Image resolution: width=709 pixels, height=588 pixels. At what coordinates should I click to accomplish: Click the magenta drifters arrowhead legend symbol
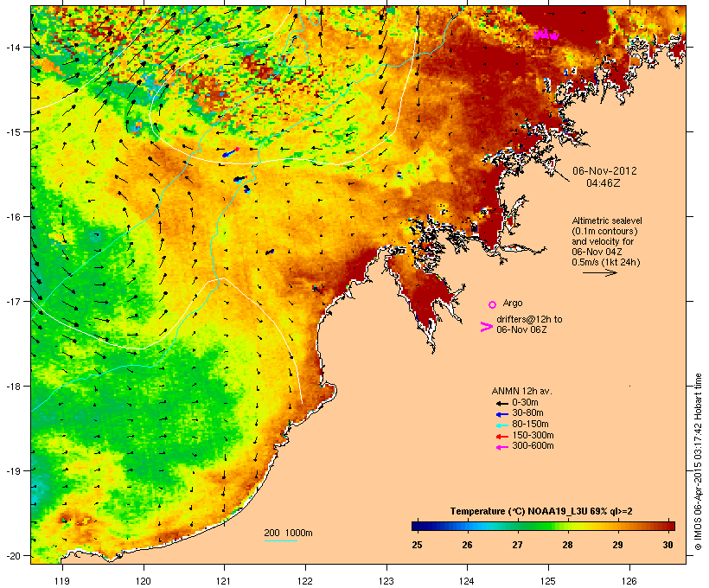(x=486, y=327)
